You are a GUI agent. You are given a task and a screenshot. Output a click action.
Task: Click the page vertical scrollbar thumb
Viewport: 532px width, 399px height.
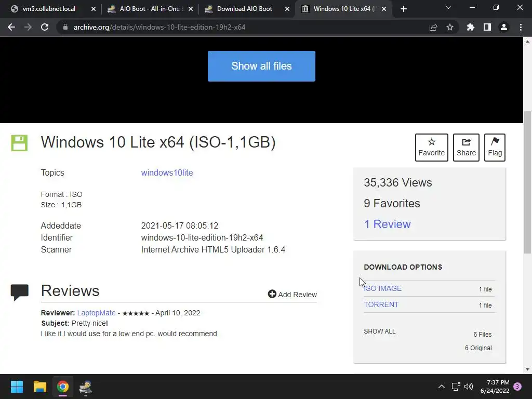[x=527, y=182]
